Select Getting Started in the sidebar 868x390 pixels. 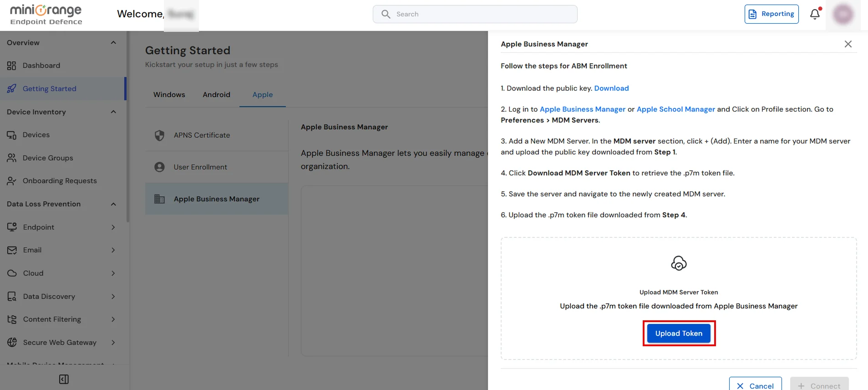coord(62,89)
